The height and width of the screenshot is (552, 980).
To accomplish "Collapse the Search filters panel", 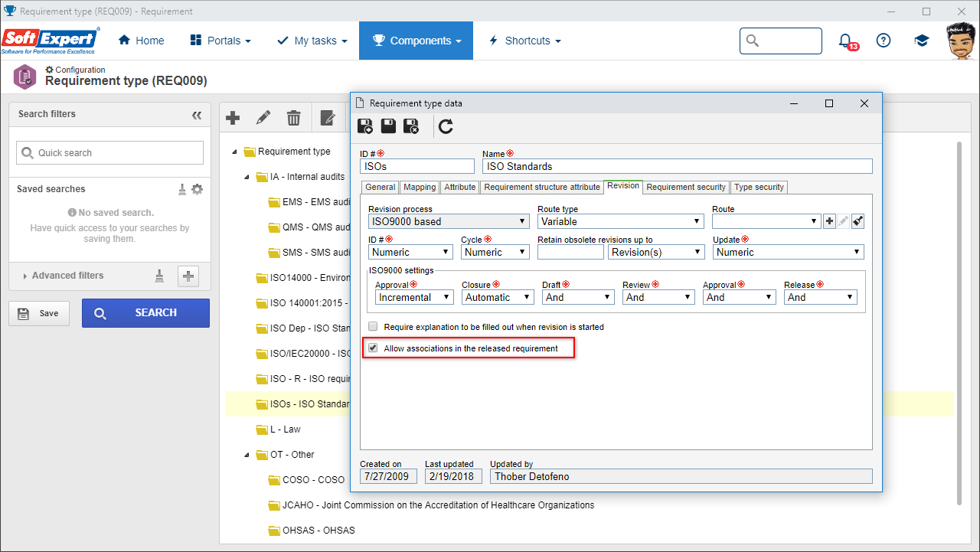I will pos(197,115).
